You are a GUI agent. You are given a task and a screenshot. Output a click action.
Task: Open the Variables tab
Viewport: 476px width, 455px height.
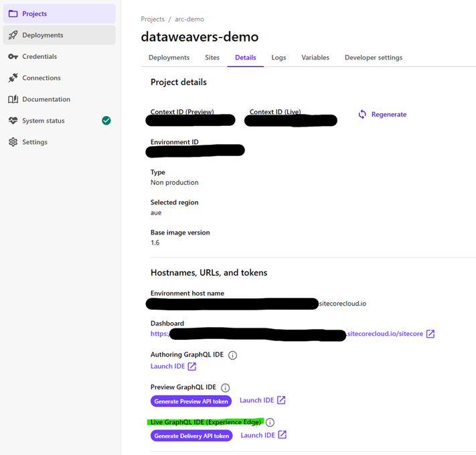point(315,58)
